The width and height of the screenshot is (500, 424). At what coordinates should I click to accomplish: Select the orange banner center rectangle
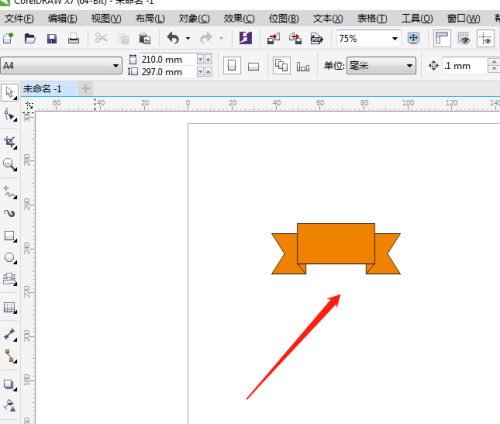coord(336,243)
